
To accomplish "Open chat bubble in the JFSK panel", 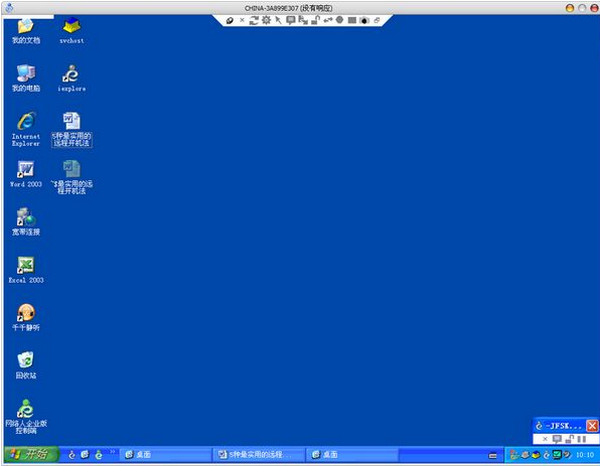I will (557, 439).
